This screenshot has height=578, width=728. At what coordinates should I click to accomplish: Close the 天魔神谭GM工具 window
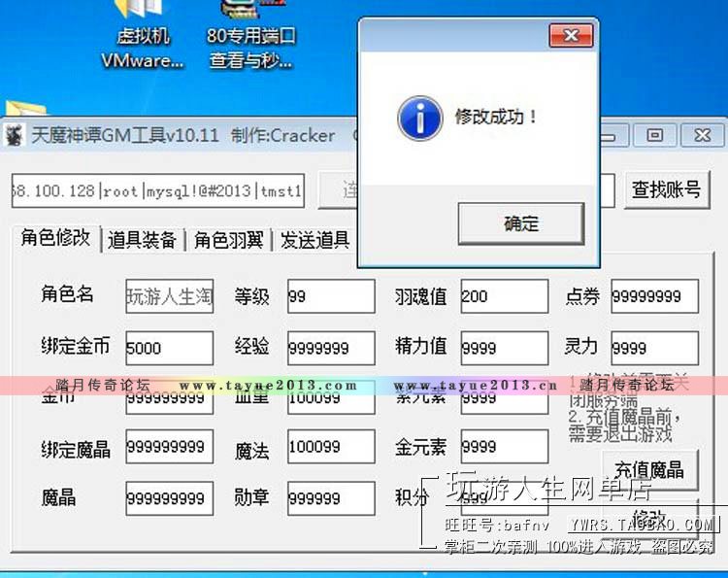(702, 135)
